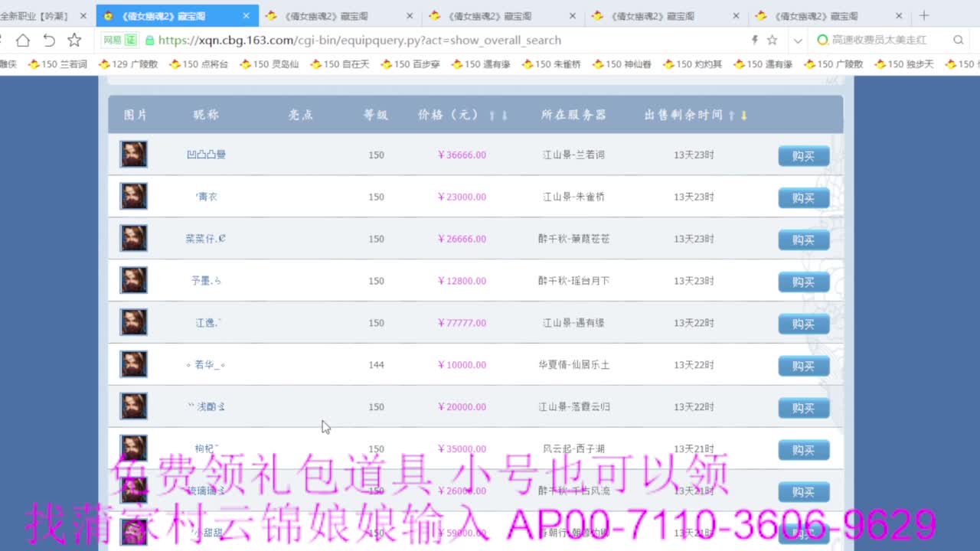The image size is (980, 551).
Task: Open bookmark 150 自在天
Action: pyautogui.click(x=339, y=64)
